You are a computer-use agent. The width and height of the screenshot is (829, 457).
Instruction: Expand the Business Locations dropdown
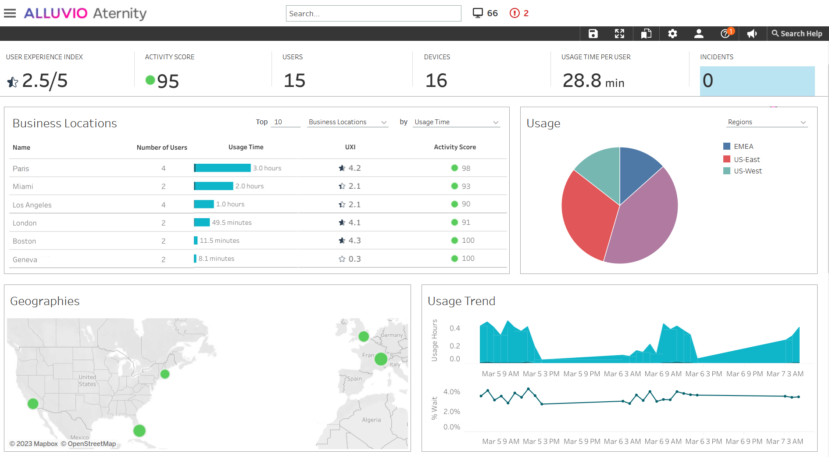[347, 122]
